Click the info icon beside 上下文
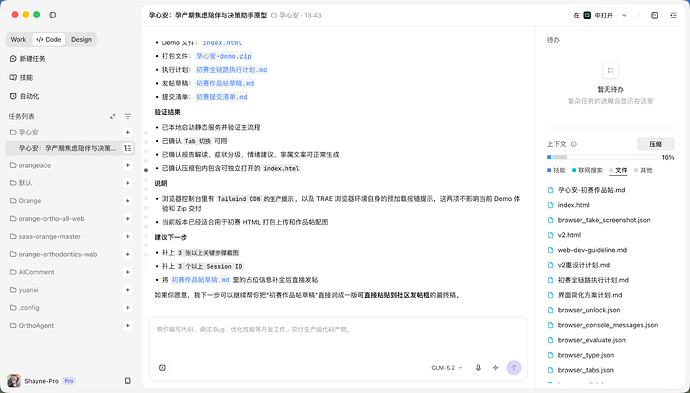 click(x=574, y=144)
